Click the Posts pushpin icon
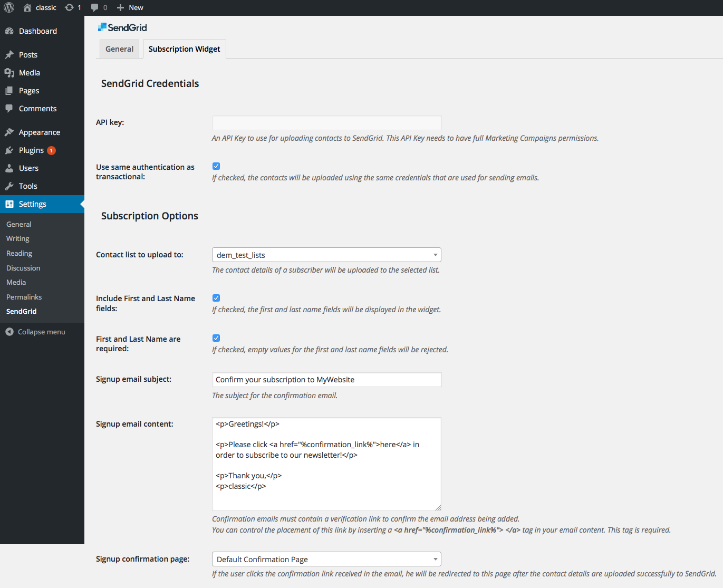 coord(9,55)
